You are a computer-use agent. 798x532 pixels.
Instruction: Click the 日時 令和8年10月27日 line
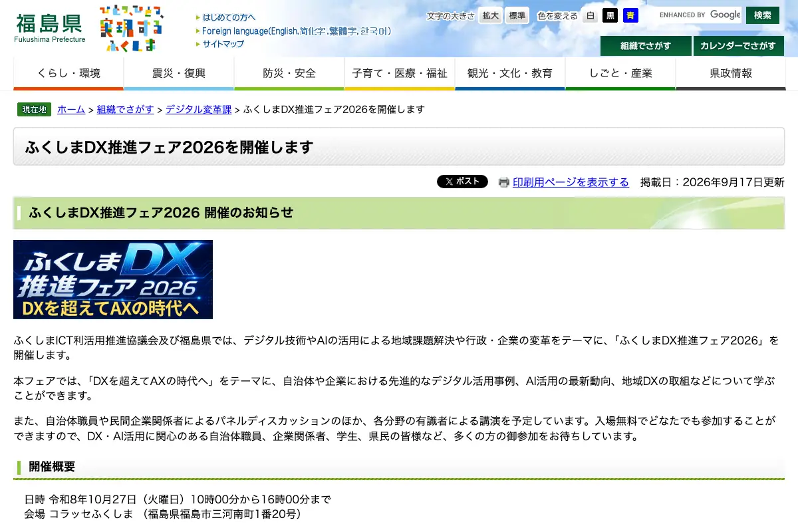pyautogui.click(x=178, y=499)
